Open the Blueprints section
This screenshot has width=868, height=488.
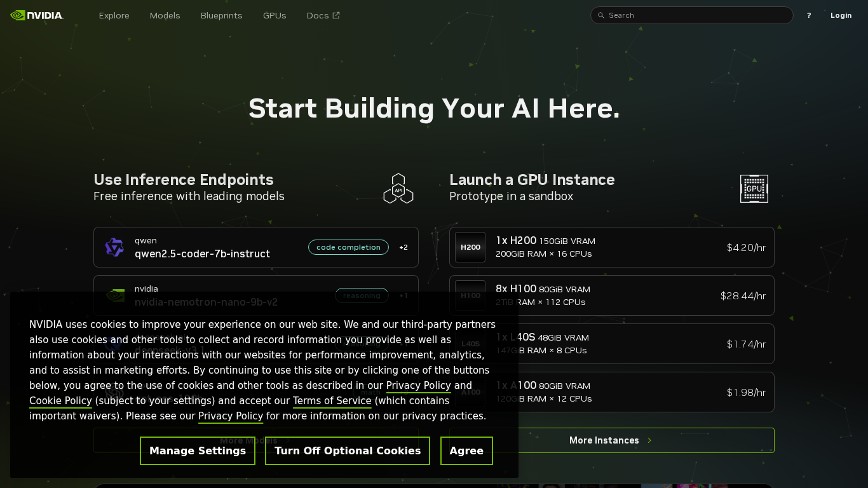222,15
